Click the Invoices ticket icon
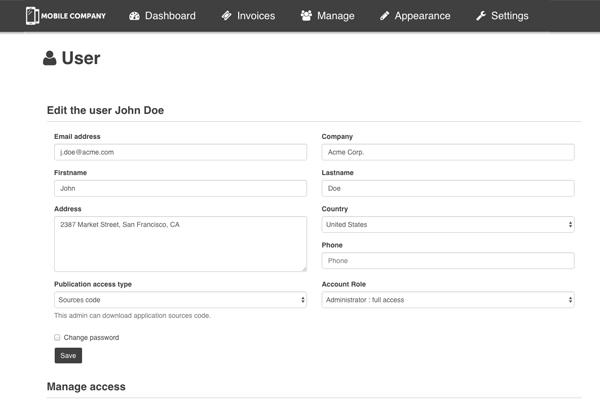The height and width of the screenshot is (400, 600). (x=227, y=16)
